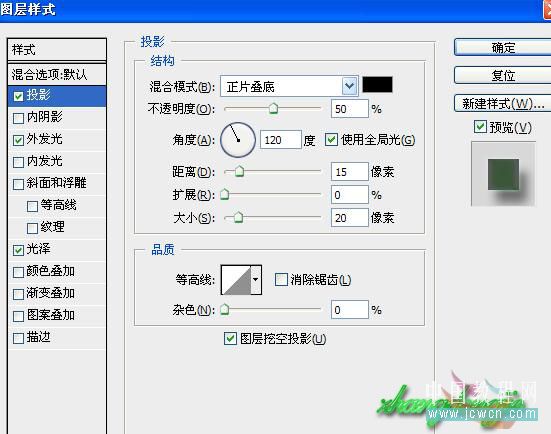Enable the 内阴影 checkbox

(18, 118)
